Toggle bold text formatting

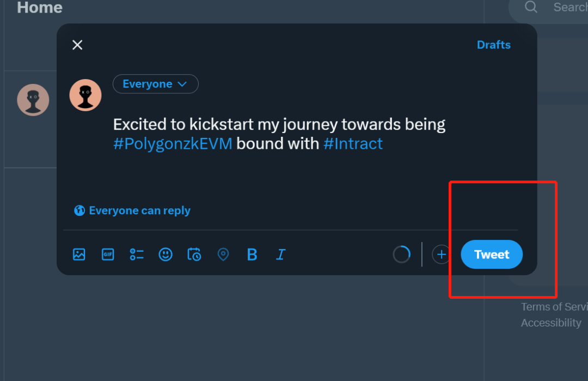click(252, 255)
